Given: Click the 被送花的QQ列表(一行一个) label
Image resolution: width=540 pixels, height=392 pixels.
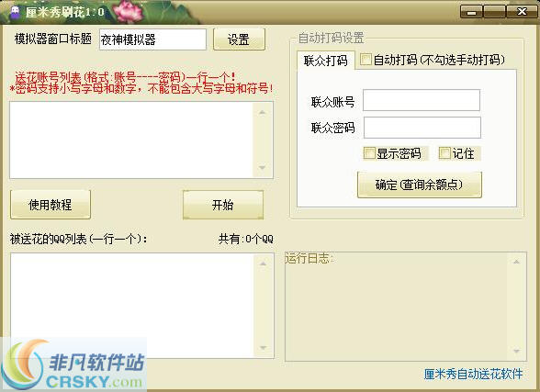Looking at the screenshot, I should click(79, 239).
